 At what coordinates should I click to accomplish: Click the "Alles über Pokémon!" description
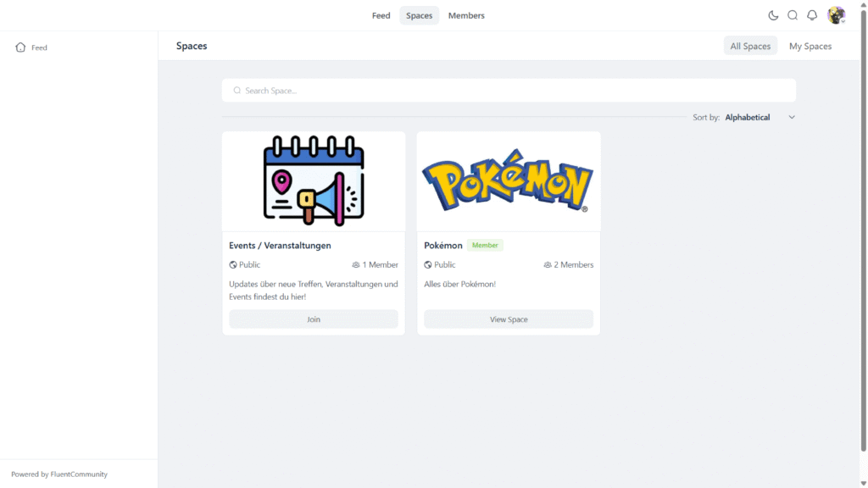(x=459, y=284)
